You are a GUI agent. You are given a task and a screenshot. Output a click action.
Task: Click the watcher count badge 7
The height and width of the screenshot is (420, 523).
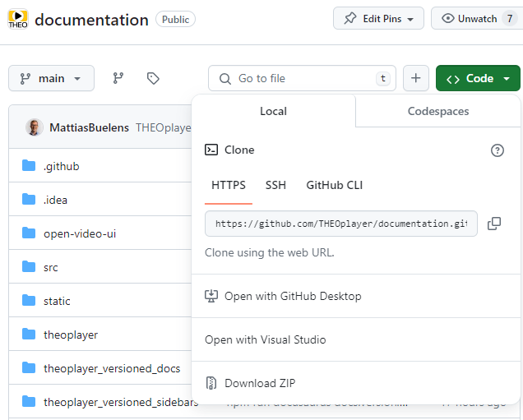point(510,18)
